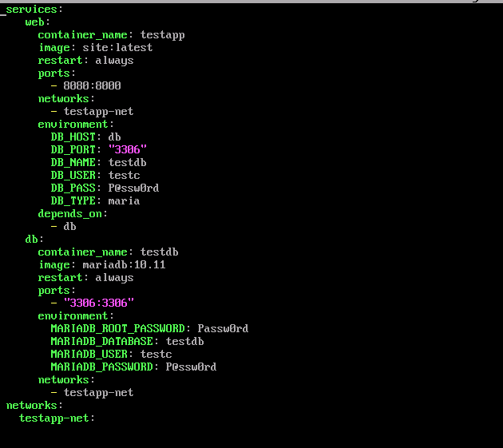
Task: Place cursor on the web service key
Action: [34, 22]
